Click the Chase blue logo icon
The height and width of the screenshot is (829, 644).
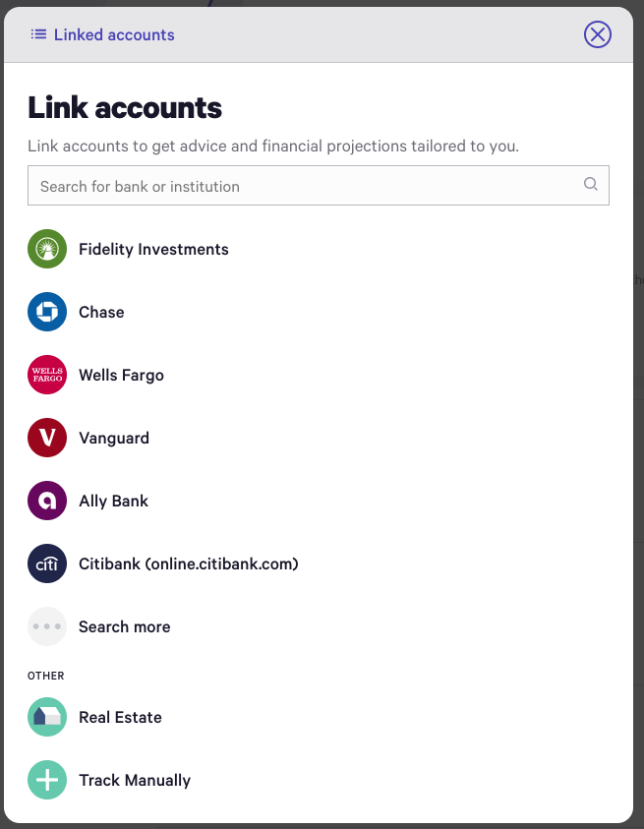(x=47, y=312)
